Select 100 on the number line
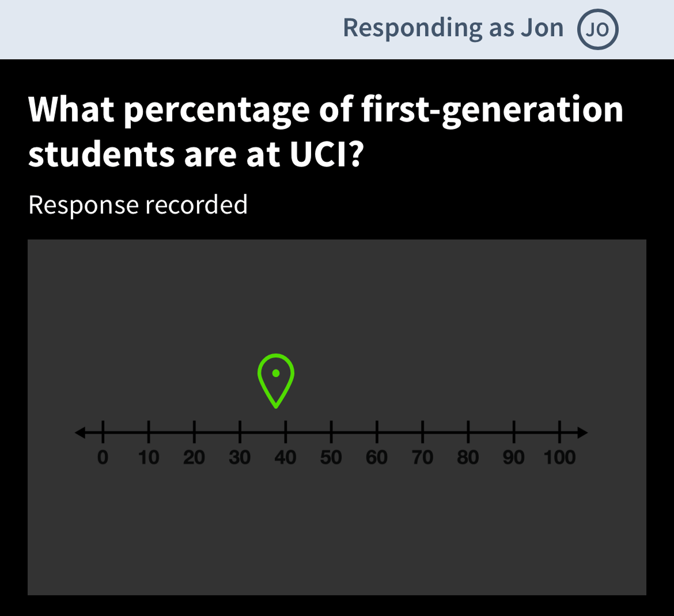Viewport: 674px width, 616px height. click(x=559, y=432)
